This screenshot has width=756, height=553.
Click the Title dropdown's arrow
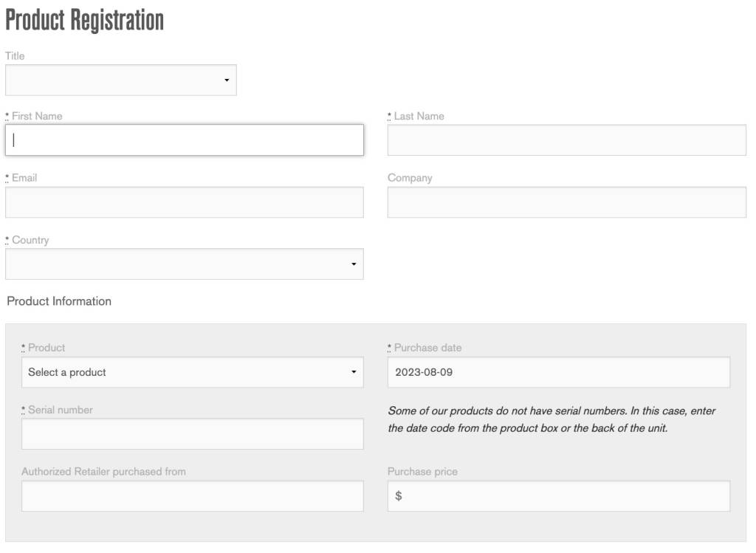point(227,79)
